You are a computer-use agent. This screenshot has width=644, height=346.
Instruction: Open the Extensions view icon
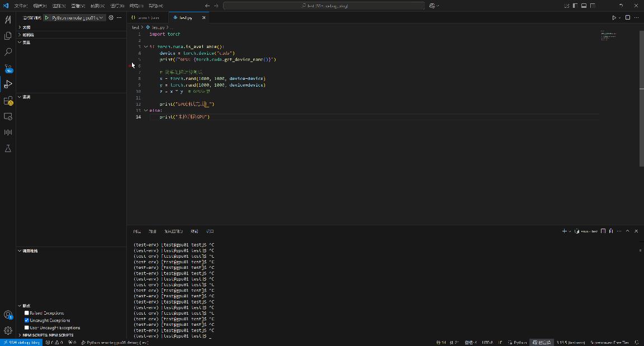pyautogui.click(x=8, y=101)
